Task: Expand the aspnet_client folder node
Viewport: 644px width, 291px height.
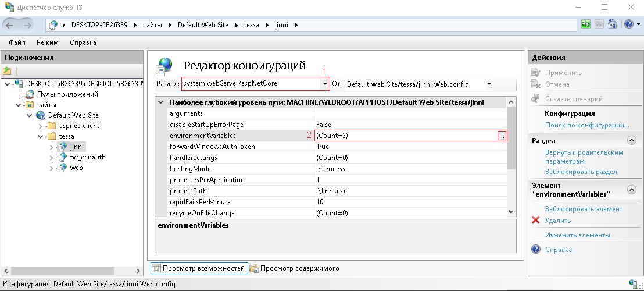Action: [41, 126]
